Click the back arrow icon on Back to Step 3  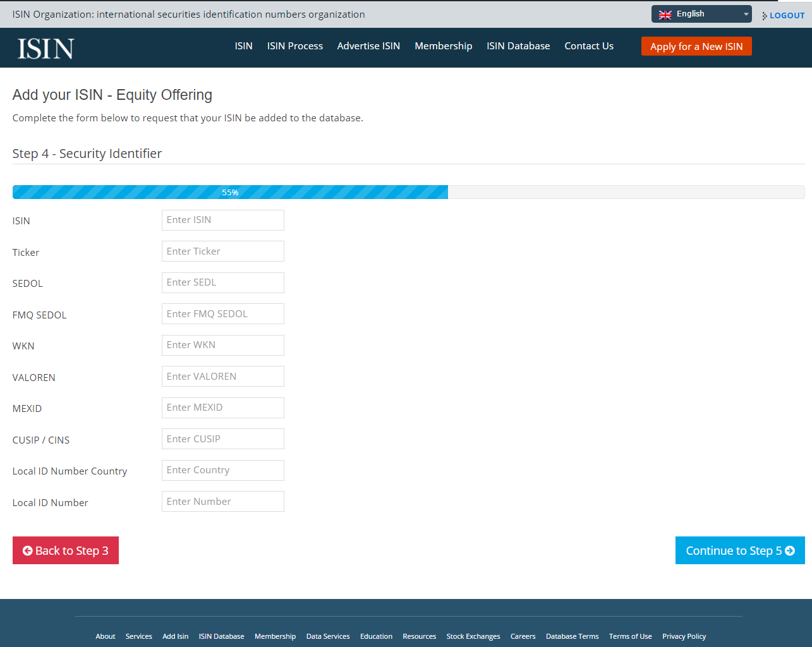pos(28,550)
